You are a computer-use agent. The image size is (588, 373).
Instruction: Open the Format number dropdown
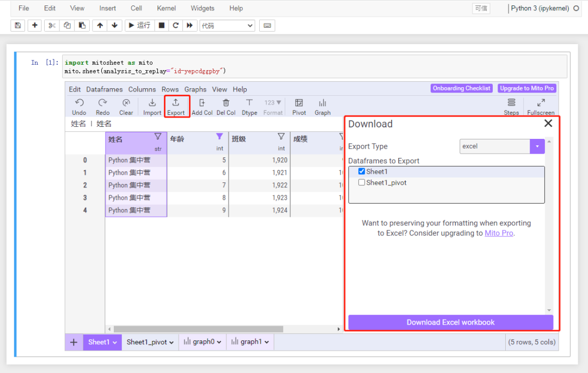pos(273,107)
